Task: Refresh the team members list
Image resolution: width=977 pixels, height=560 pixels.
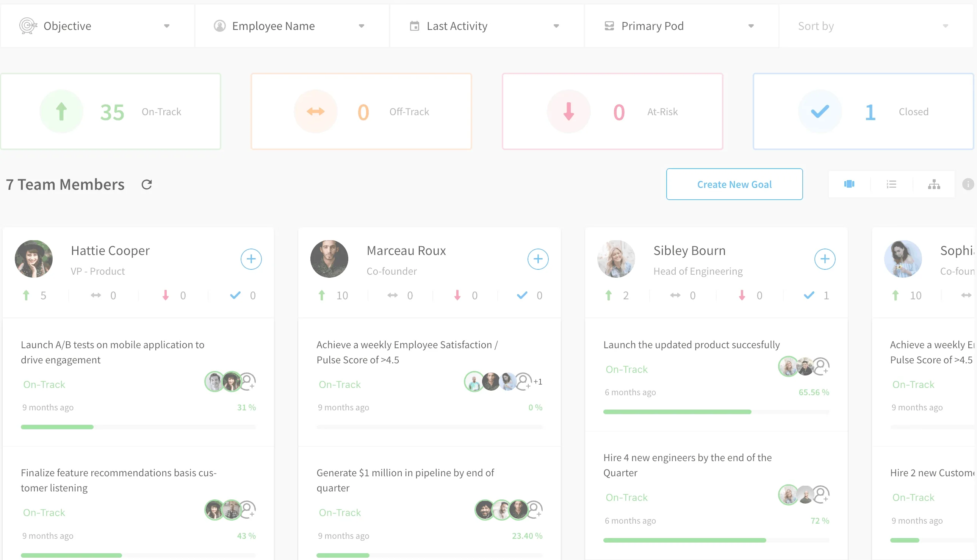Action: [x=147, y=185]
